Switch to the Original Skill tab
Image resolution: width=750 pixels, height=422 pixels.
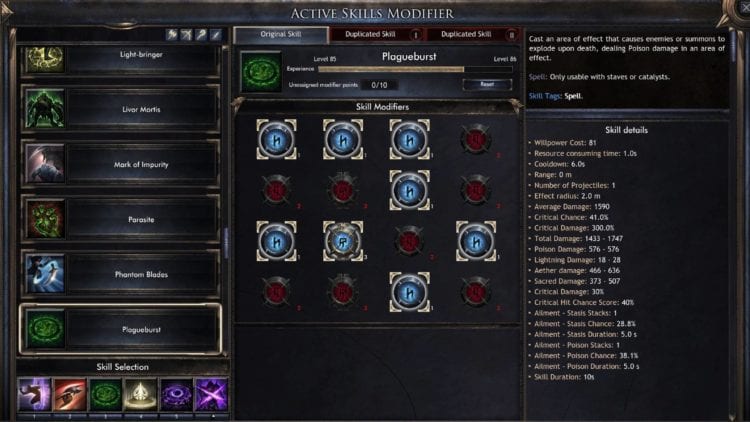(x=281, y=34)
